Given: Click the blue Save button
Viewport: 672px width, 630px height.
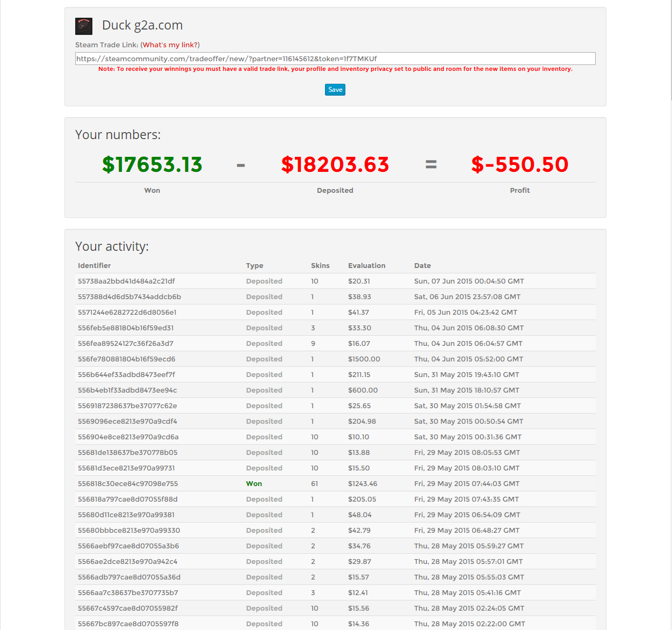Looking at the screenshot, I should (335, 90).
